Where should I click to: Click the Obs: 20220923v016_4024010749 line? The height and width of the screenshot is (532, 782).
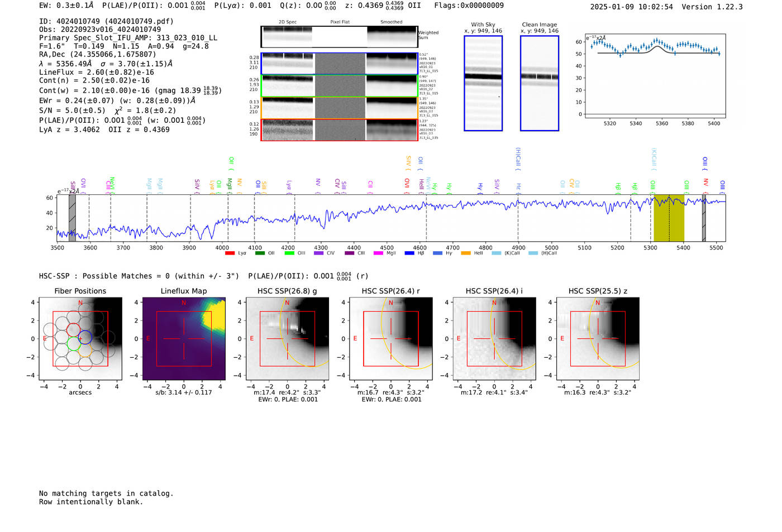100,29
